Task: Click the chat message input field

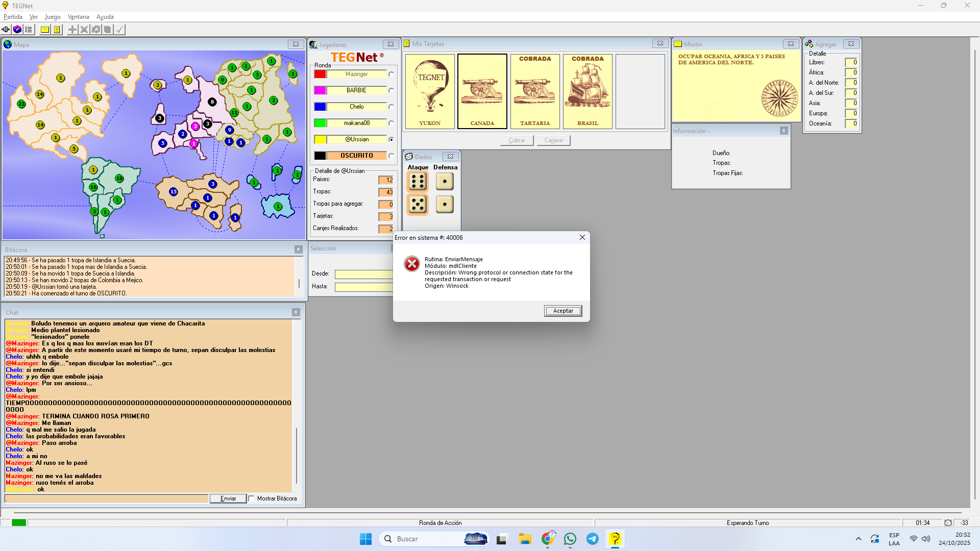Action: 106,499
